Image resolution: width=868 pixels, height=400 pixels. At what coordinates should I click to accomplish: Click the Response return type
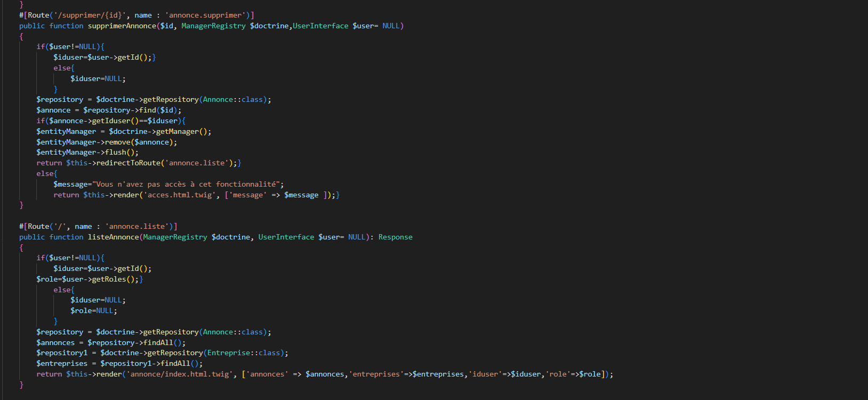[395, 237]
